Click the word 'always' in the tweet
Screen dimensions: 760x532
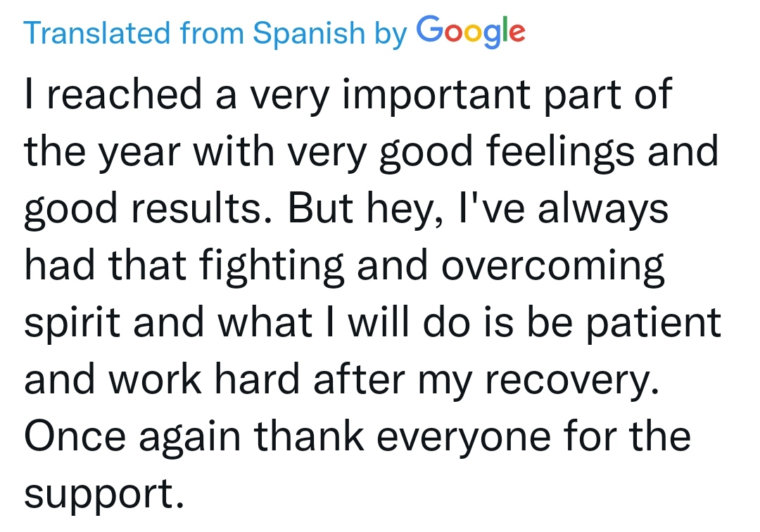click(603, 209)
